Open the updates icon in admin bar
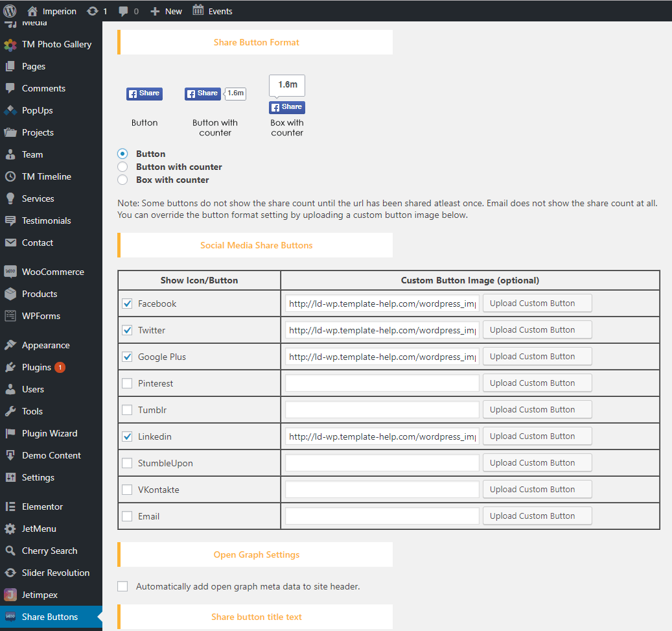This screenshot has height=631, width=672. tap(93, 11)
